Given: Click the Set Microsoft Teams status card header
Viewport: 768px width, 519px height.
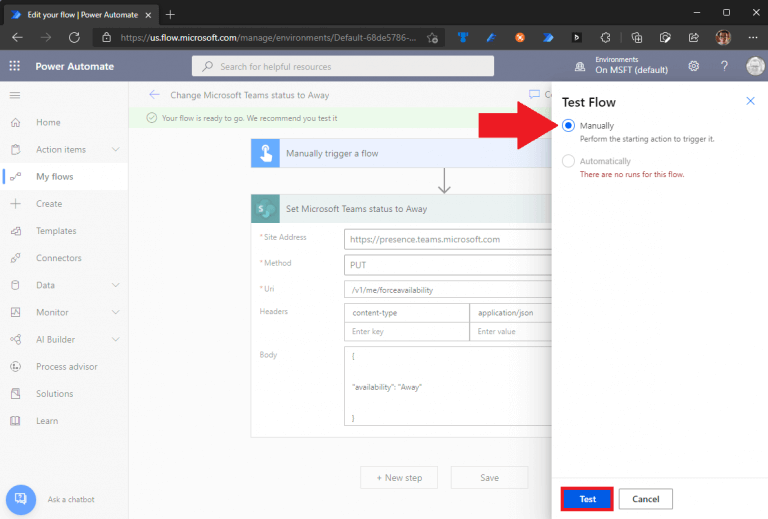Looking at the screenshot, I should click(401, 209).
